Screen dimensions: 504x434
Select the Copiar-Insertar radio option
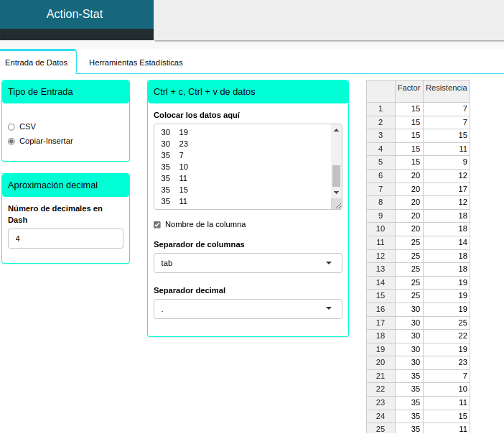pos(11,141)
